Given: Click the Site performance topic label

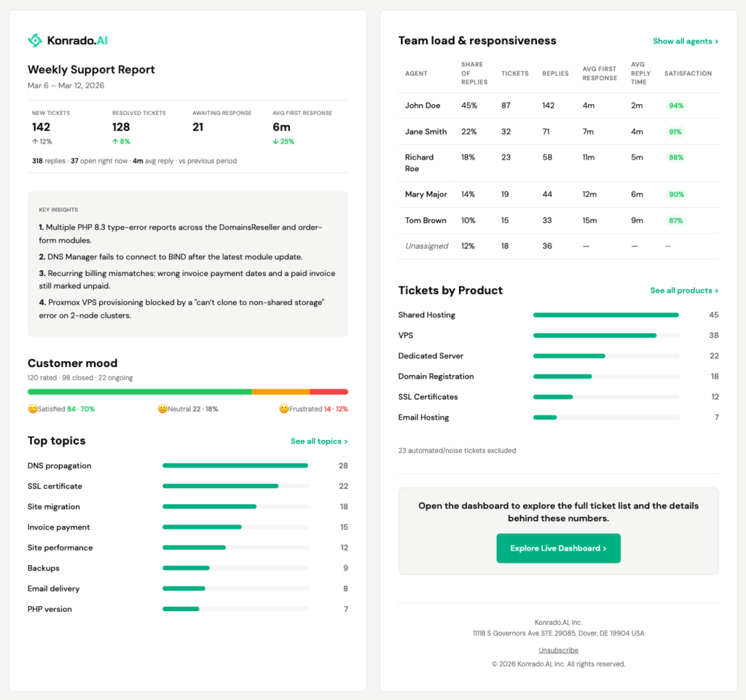Looking at the screenshot, I should [x=60, y=547].
